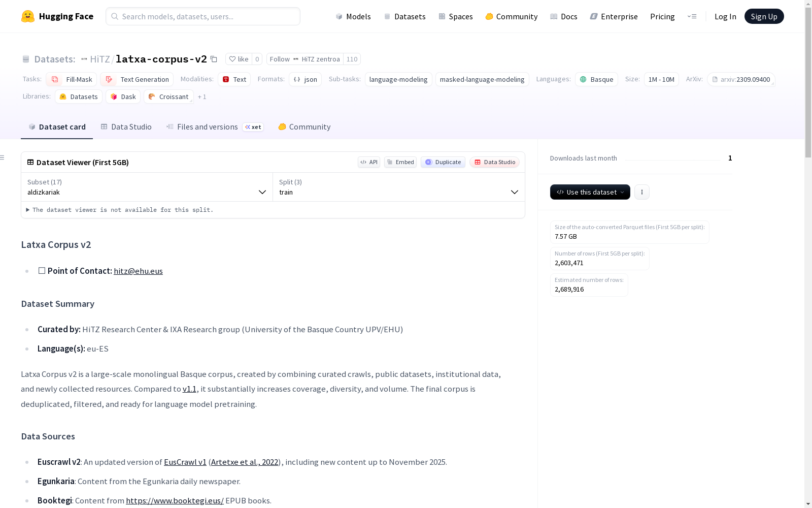Click the Latxa Corpus v2 heading
This screenshot has width=812, height=508.
click(56, 245)
